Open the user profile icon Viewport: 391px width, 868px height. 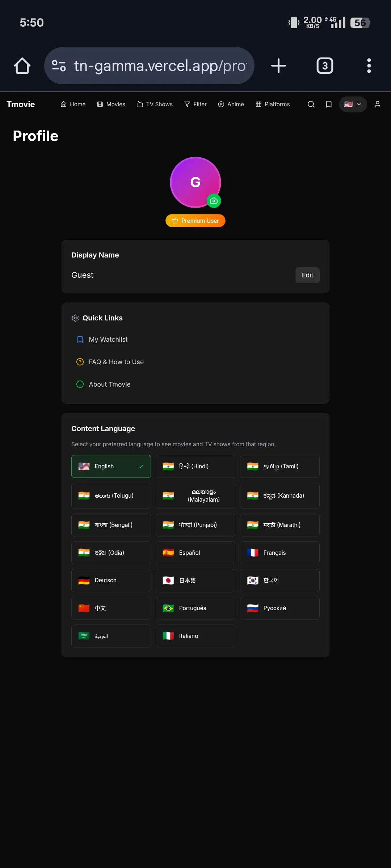point(377,104)
